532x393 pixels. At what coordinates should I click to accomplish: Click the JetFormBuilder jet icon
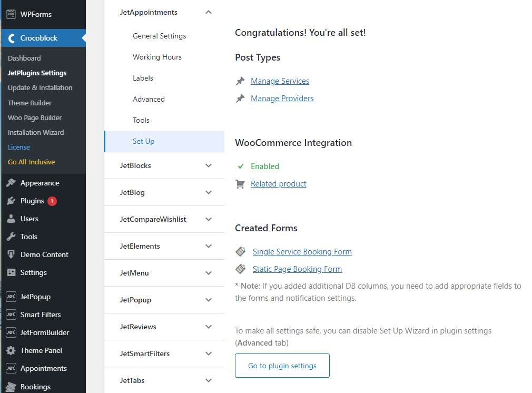pyautogui.click(x=11, y=332)
